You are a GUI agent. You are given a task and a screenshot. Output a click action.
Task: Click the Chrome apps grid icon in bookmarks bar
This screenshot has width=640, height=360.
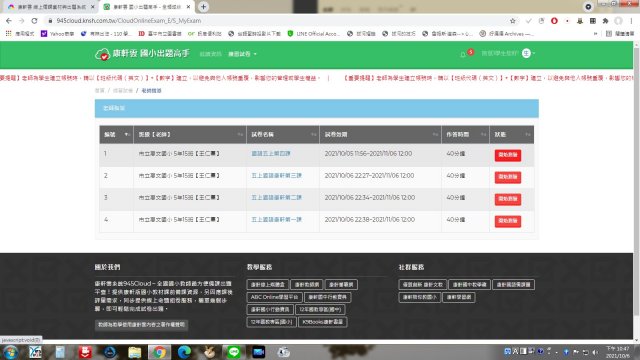[x=8, y=33]
